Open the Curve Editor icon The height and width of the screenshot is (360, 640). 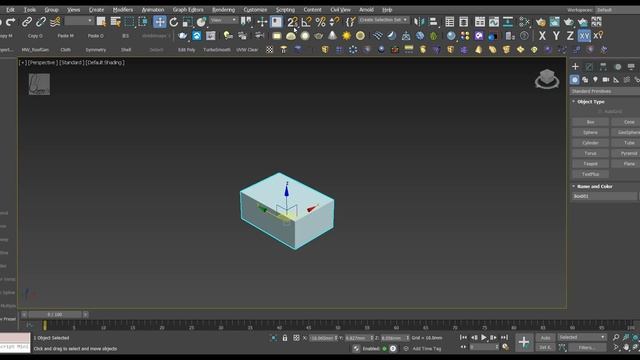click(493, 22)
